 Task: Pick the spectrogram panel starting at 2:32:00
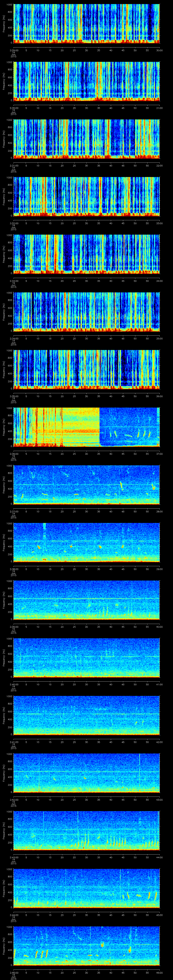point(87,196)
